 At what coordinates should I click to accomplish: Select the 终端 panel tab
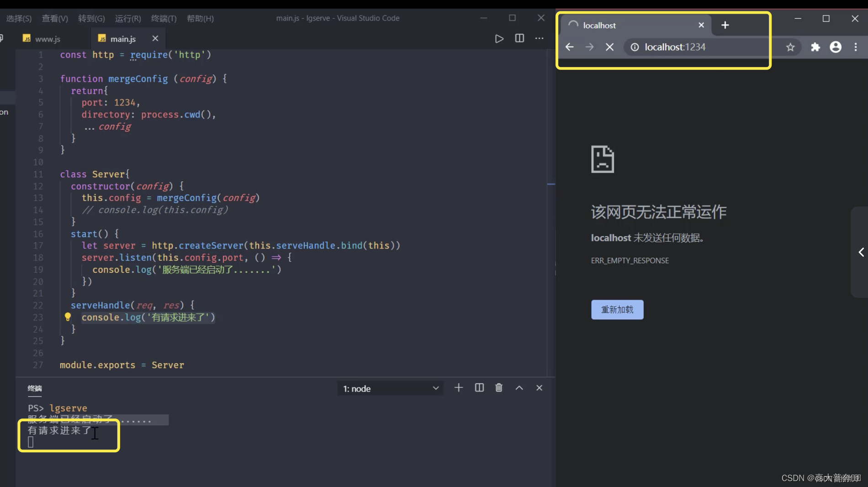(35, 388)
